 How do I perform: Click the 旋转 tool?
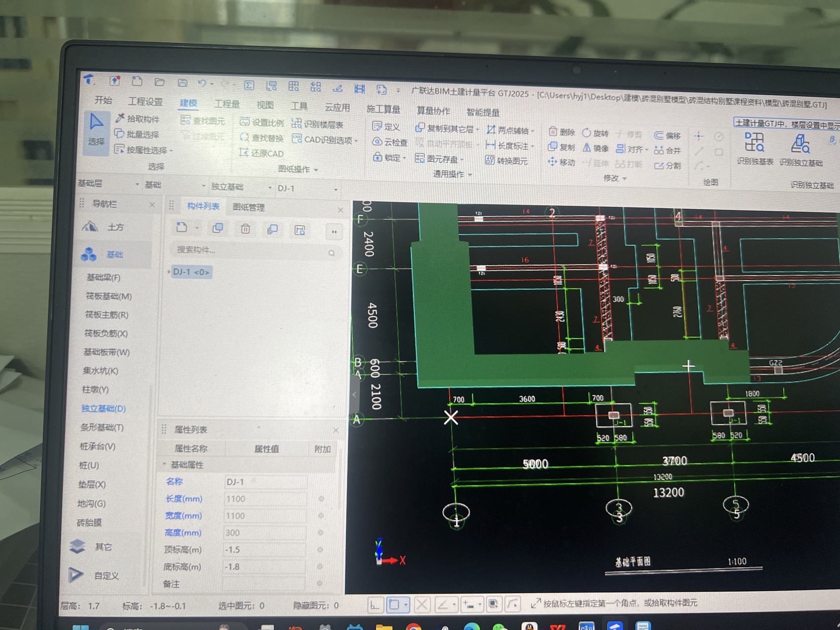[596, 133]
